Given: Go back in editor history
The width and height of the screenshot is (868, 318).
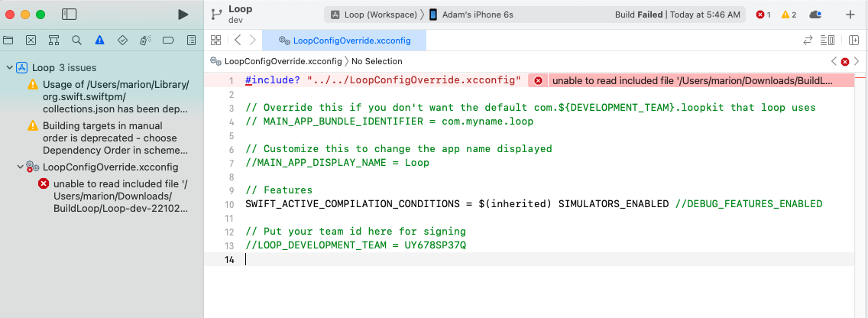Looking at the screenshot, I should (x=238, y=40).
